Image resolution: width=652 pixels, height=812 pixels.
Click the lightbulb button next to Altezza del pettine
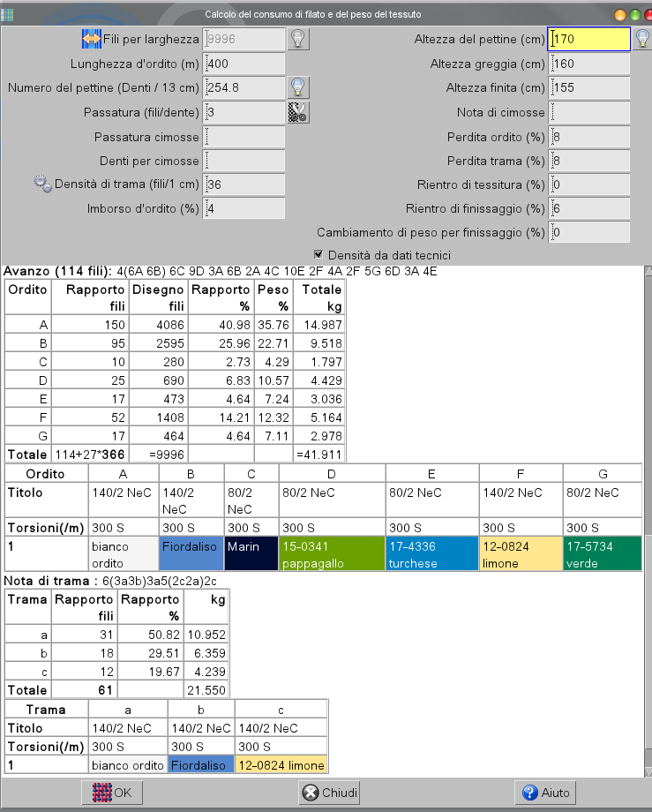point(642,39)
